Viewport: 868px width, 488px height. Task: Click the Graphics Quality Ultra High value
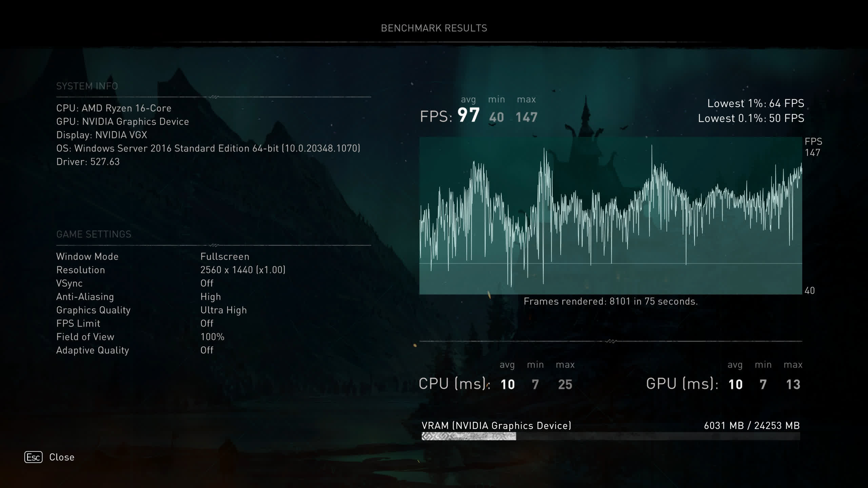tap(223, 310)
